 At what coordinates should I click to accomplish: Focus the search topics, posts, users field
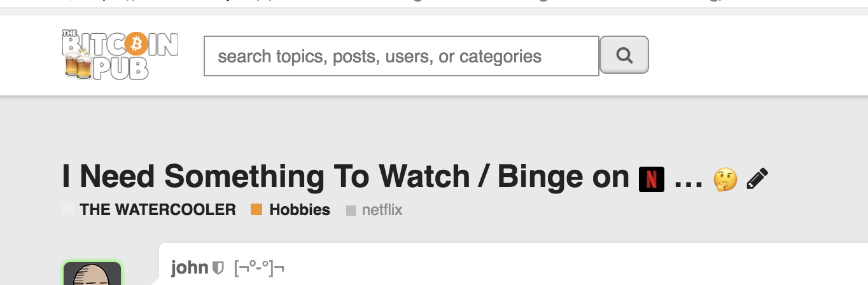click(401, 57)
